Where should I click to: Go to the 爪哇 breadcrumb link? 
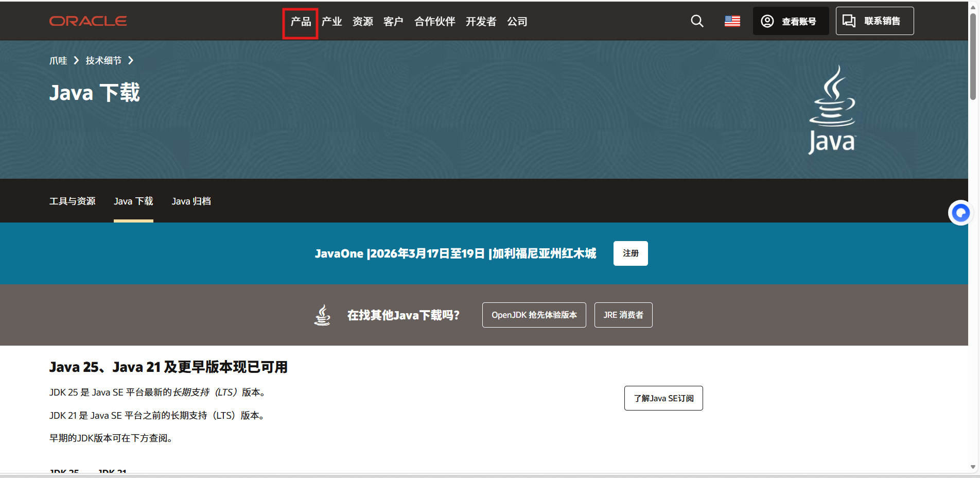click(x=58, y=61)
